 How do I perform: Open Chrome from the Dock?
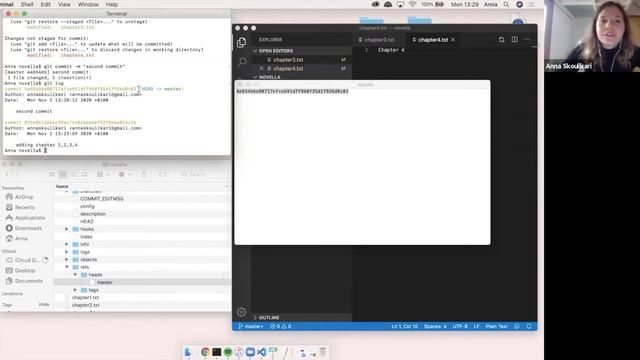tap(205, 352)
